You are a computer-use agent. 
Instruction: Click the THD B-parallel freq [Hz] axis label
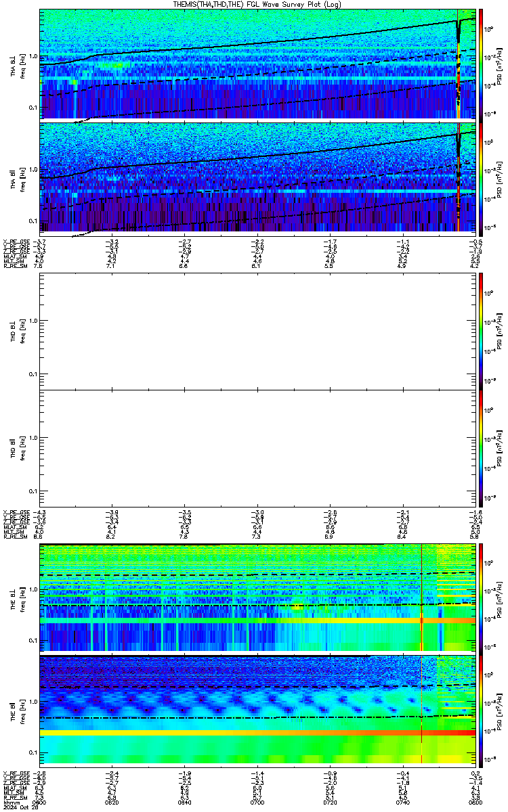[22, 448]
